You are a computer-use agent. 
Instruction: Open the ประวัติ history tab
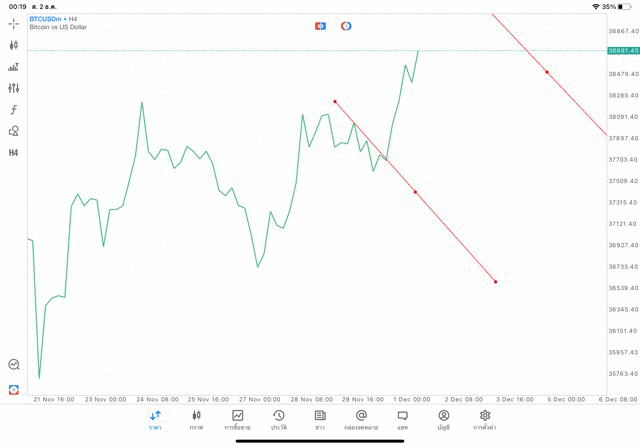coord(279,419)
